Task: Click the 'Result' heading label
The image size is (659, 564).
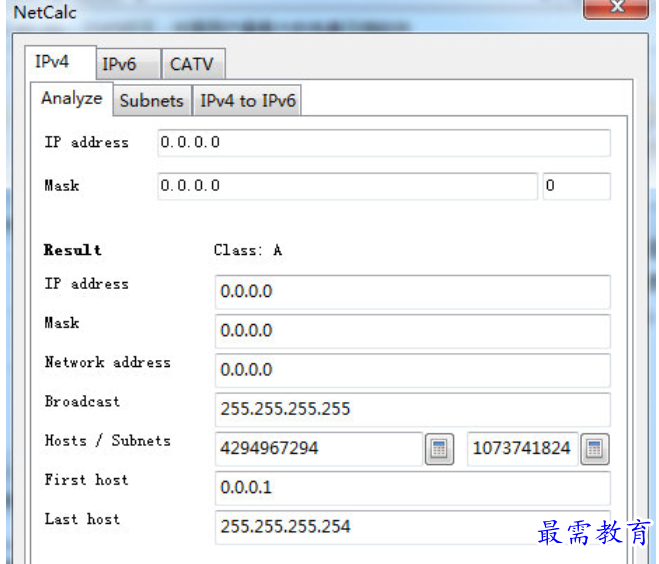Action: pyautogui.click(x=72, y=250)
